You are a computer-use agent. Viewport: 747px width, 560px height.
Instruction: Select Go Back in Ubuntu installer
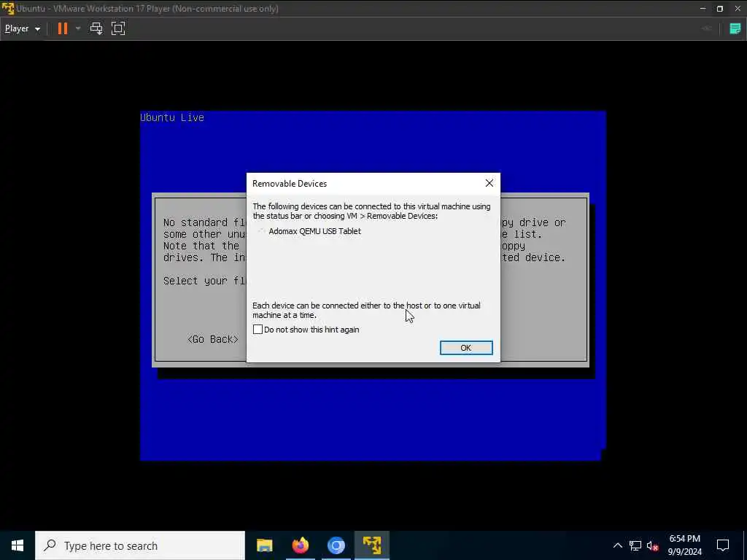(x=212, y=339)
